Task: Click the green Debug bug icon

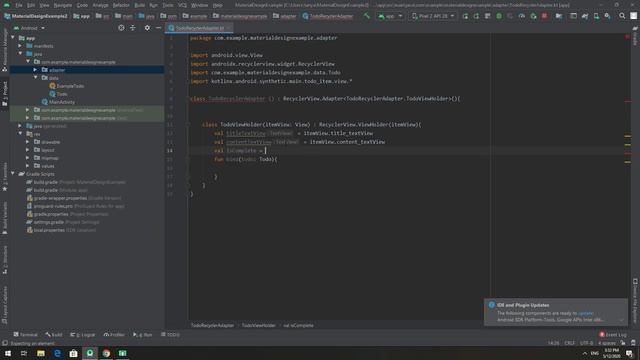Action: [499, 16]
